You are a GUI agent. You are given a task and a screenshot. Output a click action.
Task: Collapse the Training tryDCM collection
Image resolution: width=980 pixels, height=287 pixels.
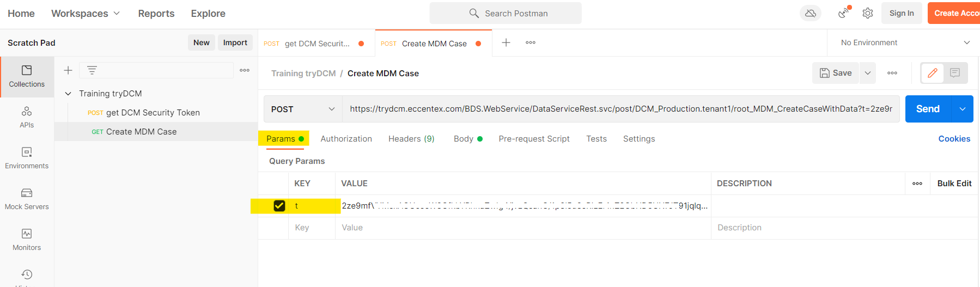[x=68, y=94]
